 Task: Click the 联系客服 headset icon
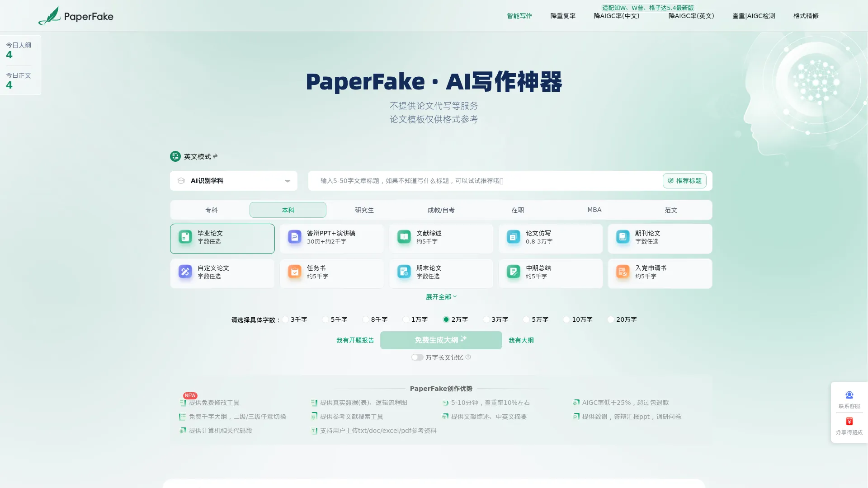pos(849,395)
